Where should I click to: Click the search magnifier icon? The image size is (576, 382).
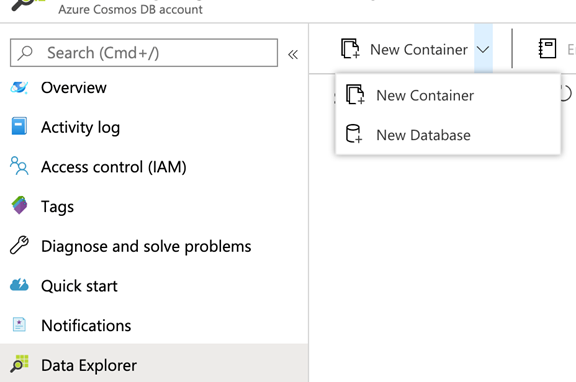(25, 53)
